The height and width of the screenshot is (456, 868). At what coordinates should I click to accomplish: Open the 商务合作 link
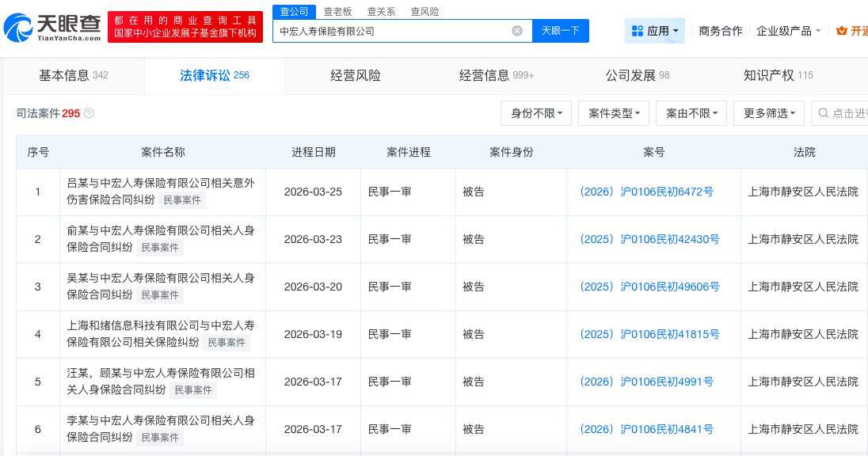[x=721, y=31]
